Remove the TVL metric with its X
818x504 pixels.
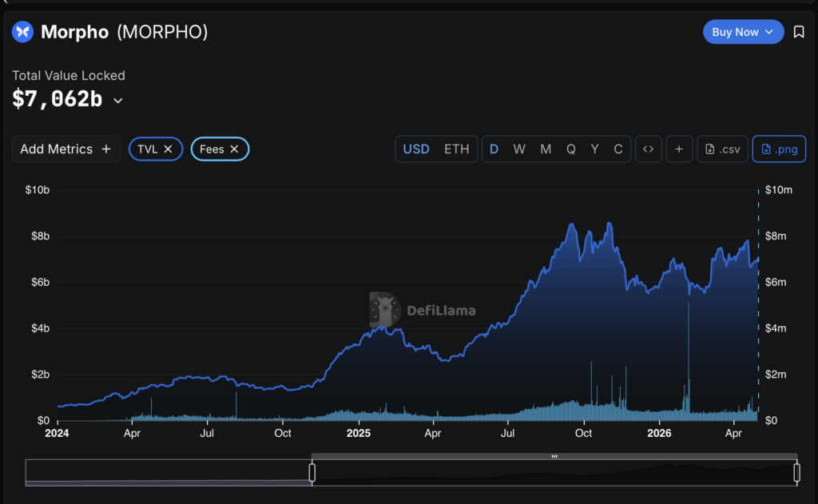pyautogui.click(x=168, y=149)
